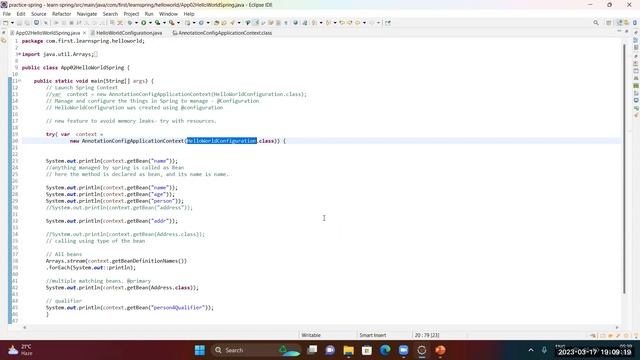Viewport: 640px width, 360px height.
Task: Expand the Debug configurations dropdown arrow
Action: (136, 23)
